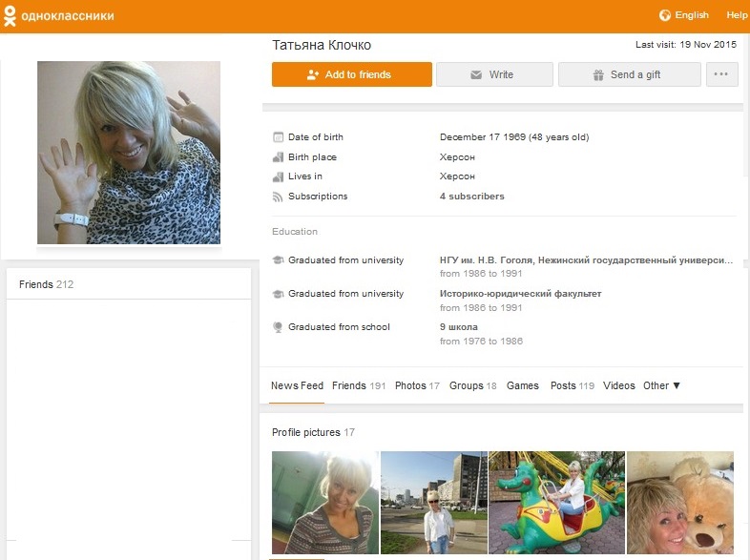Click the Send a gift button
The height and width of the screenshot is (560, 750).
(x=629, y=74)
